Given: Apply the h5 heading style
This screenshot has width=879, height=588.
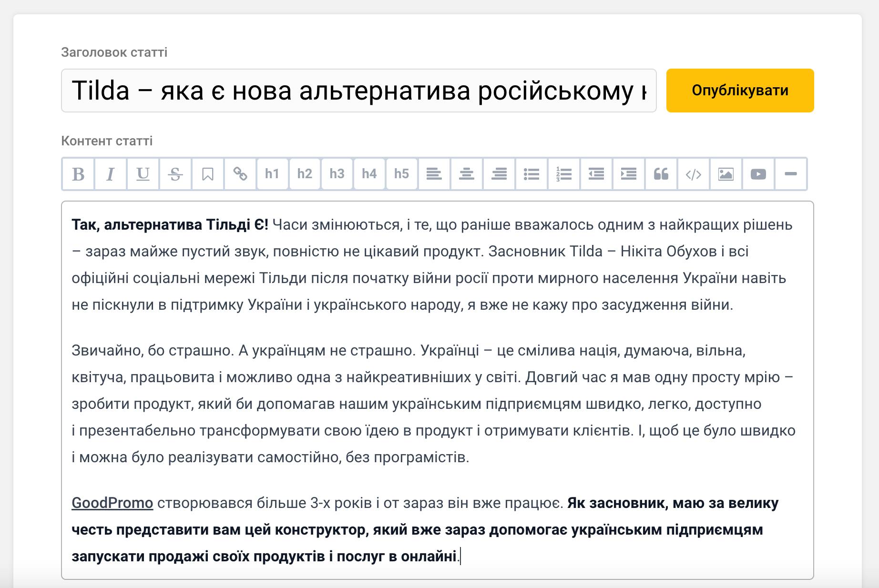Looking at the screenshot, I should click(402, 174).
